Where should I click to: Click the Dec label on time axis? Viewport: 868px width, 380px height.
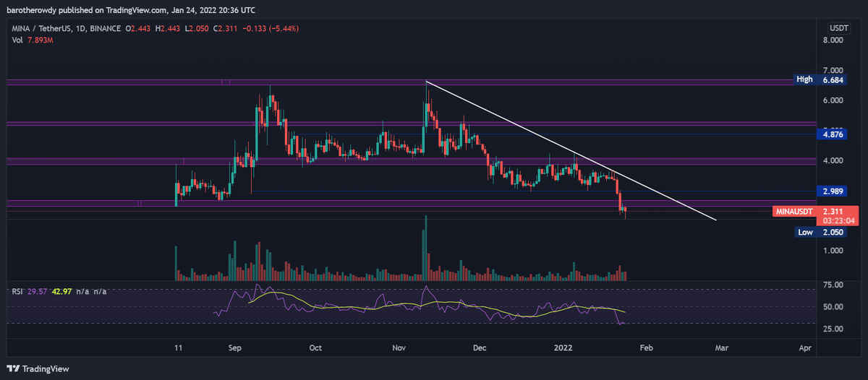coord(479,347)
